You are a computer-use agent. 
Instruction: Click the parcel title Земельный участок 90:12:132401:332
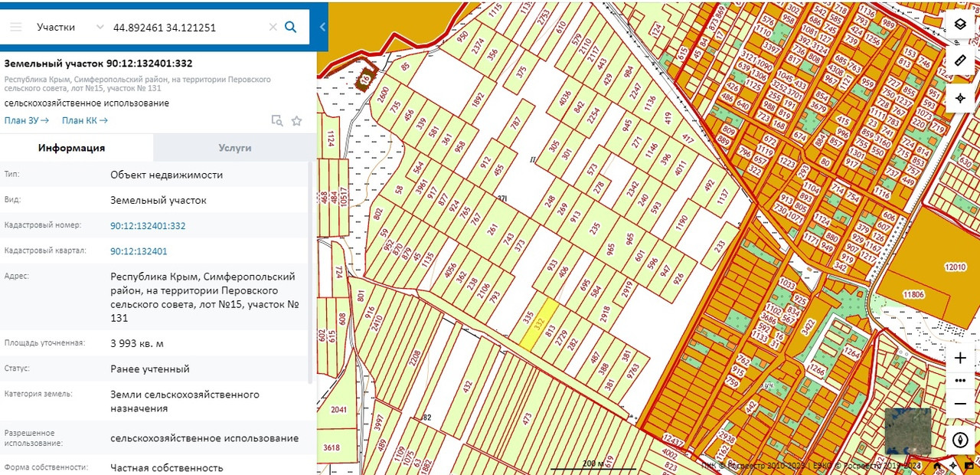99,64
